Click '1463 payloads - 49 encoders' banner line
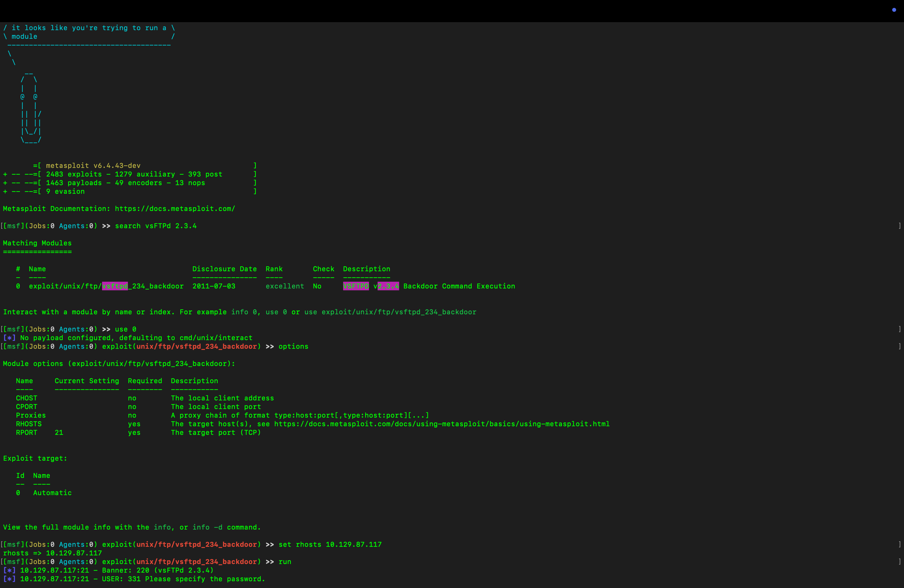Viewport: 904px width, 588px height. (x=126, y=183)
